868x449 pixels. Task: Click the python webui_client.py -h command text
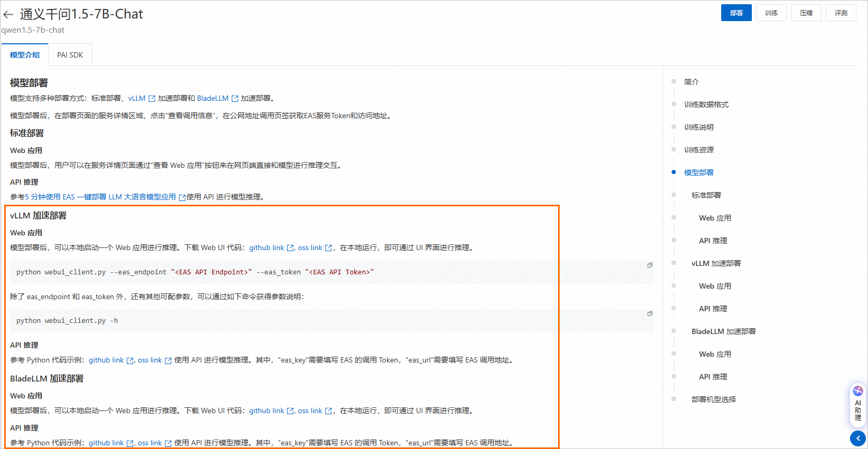click(67, 320)
